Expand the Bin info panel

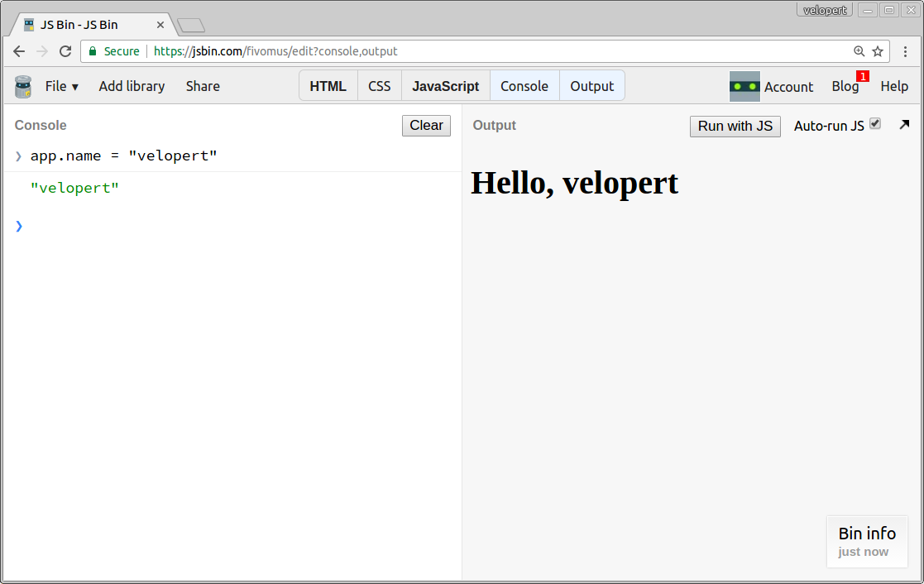click(x=866, y=533)
